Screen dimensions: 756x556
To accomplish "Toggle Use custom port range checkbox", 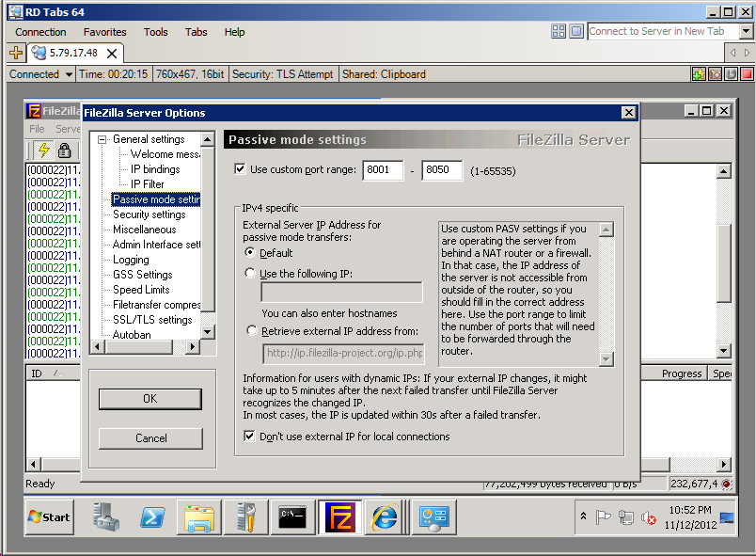I will (240, 168).
